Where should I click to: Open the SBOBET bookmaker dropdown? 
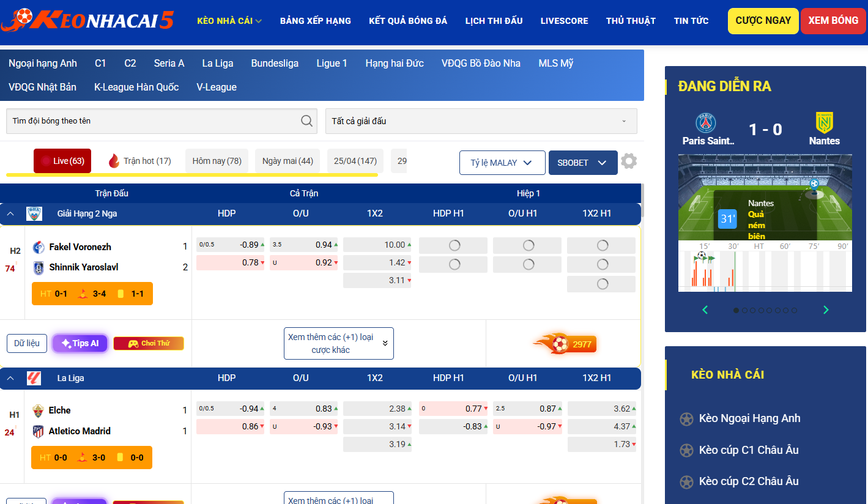pyautogui.click(x=583, y=163)
